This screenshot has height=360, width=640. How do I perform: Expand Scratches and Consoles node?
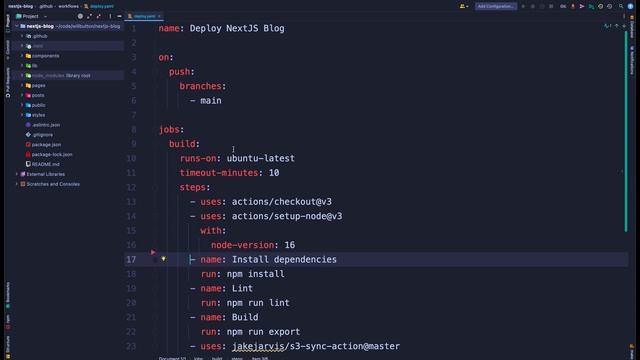(x=17, y=184)
